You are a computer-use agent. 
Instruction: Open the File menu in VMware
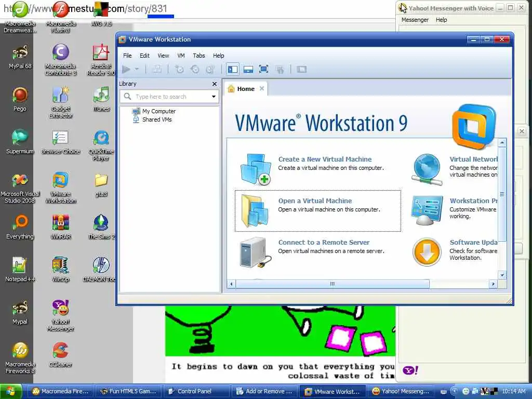pyautogui.click(x=127, y=56)
